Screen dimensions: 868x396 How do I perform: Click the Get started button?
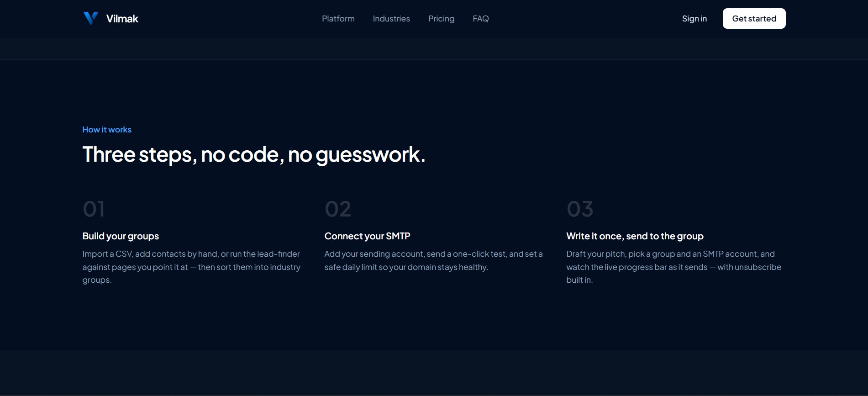(754, 19)
